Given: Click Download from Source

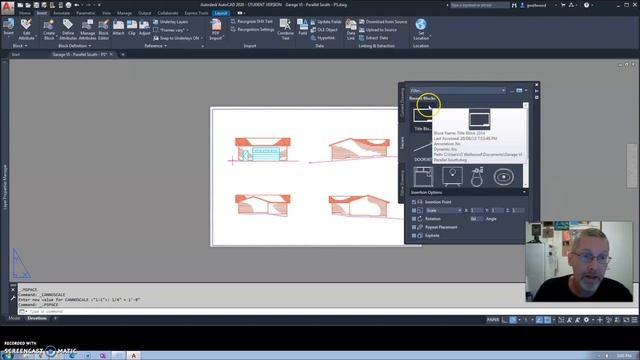Looking at the screenshot, I should click(383, 22).
